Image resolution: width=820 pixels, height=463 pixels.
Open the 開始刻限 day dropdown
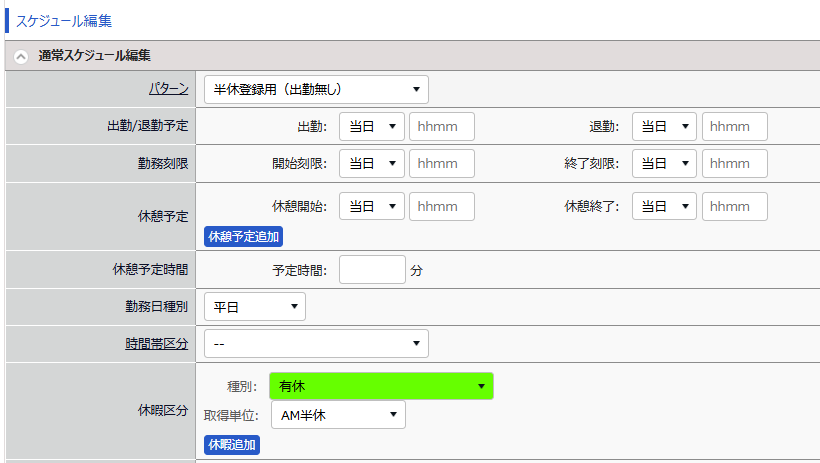coord(372,164)
